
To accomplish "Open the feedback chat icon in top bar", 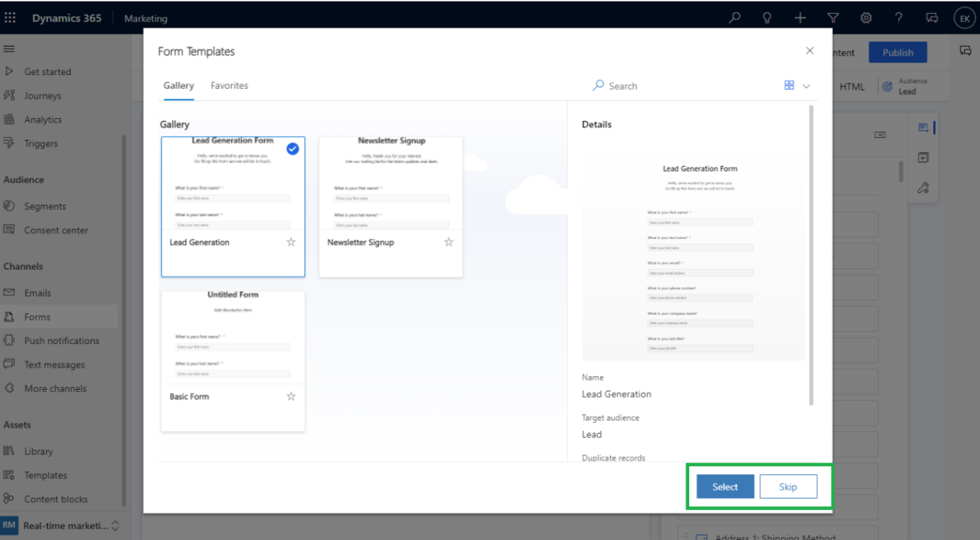I will click(x=932, y=18).
